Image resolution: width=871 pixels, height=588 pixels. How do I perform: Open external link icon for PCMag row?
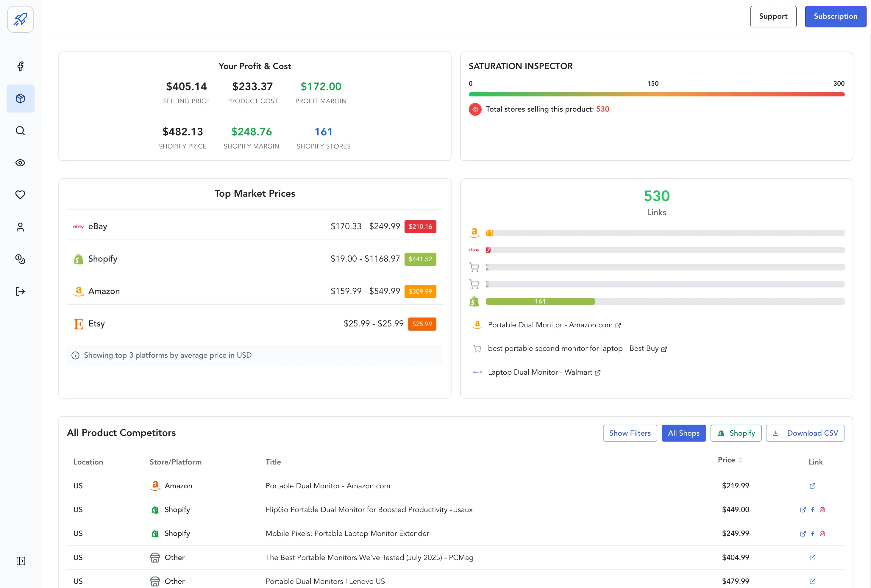[812, 558]
